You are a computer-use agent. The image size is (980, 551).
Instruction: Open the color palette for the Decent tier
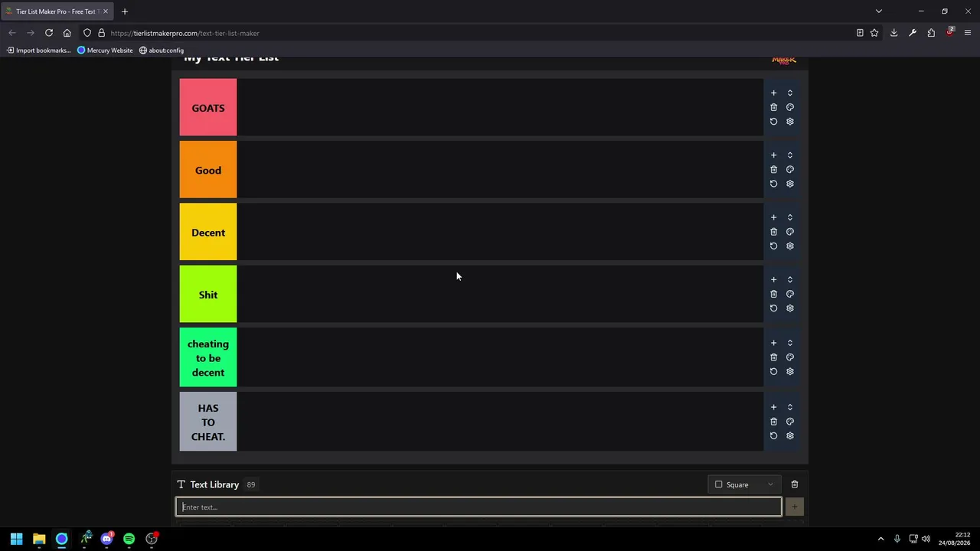[x=790, y=232]
